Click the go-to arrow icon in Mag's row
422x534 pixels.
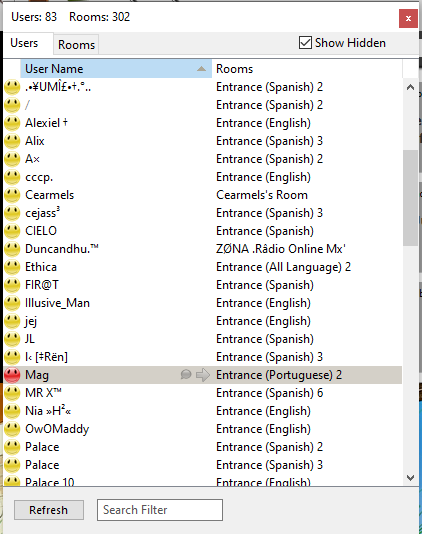(x=203, y=375)
